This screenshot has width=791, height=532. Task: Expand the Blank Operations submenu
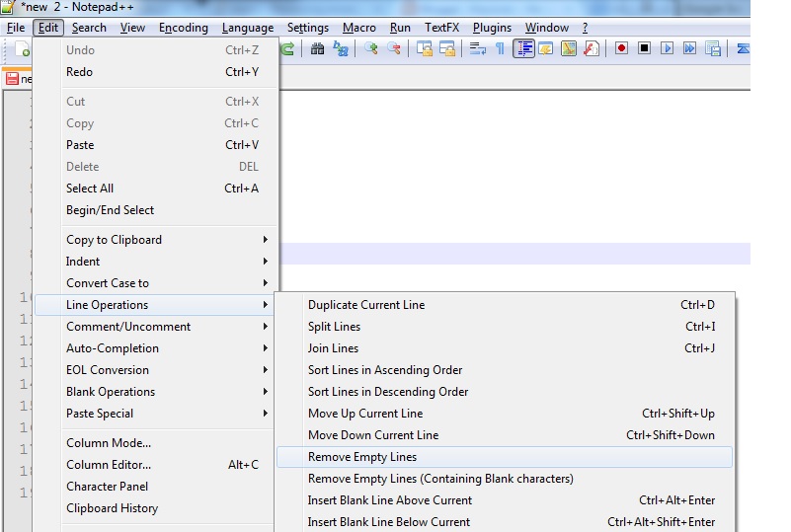pos(154,391)
